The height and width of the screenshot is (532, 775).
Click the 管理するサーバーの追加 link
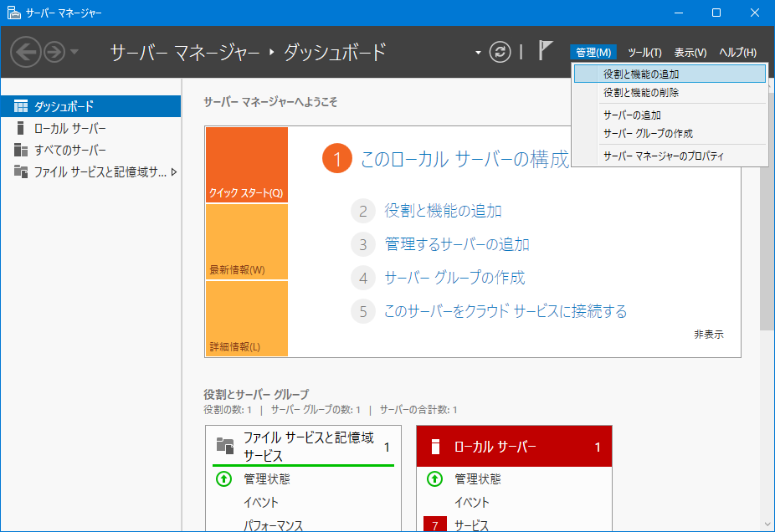pos(457,244)
